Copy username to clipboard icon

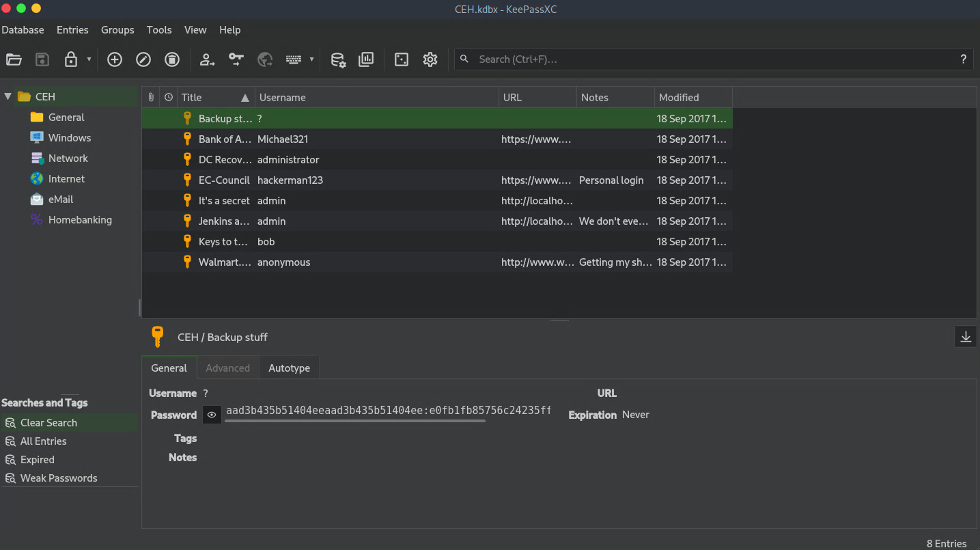207,59
